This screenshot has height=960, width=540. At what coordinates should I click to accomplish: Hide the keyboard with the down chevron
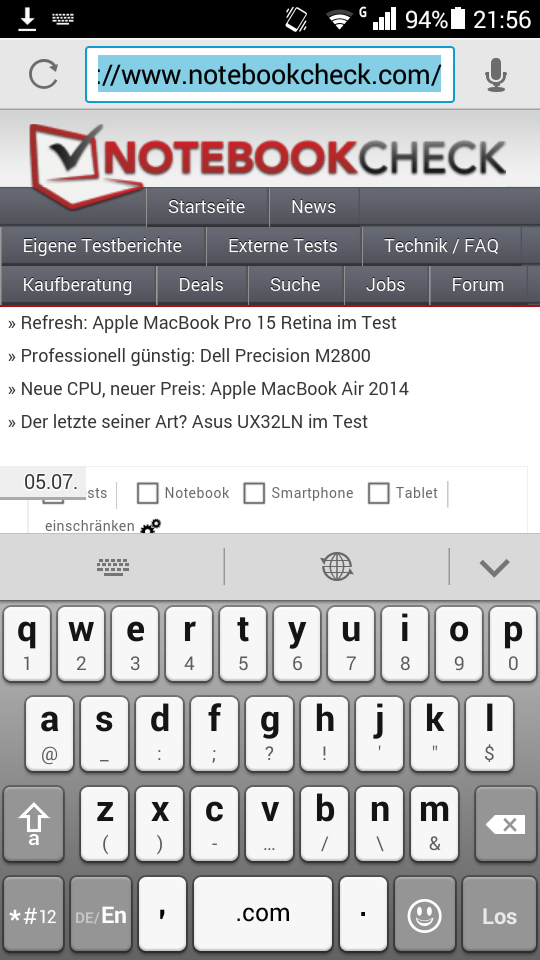point(495,568)
